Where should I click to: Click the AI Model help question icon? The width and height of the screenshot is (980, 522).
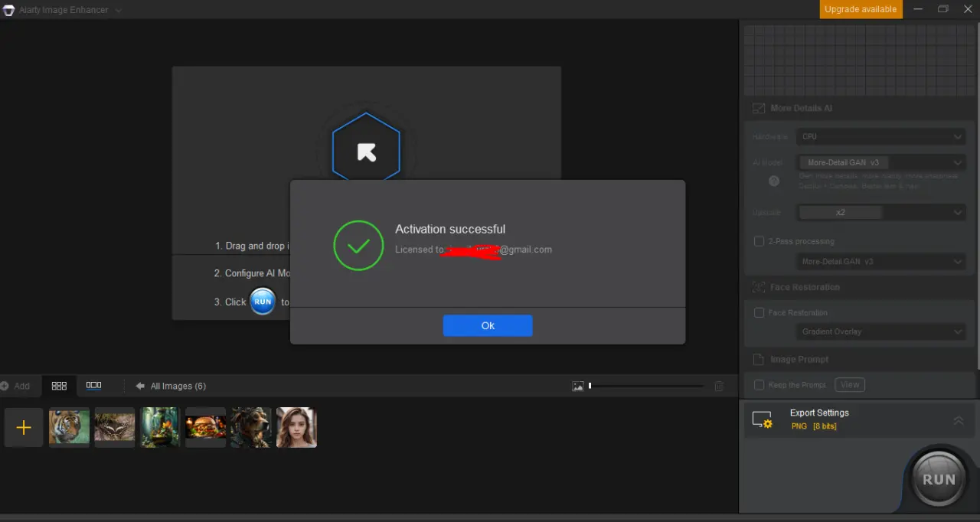click(x=773, y=181)
